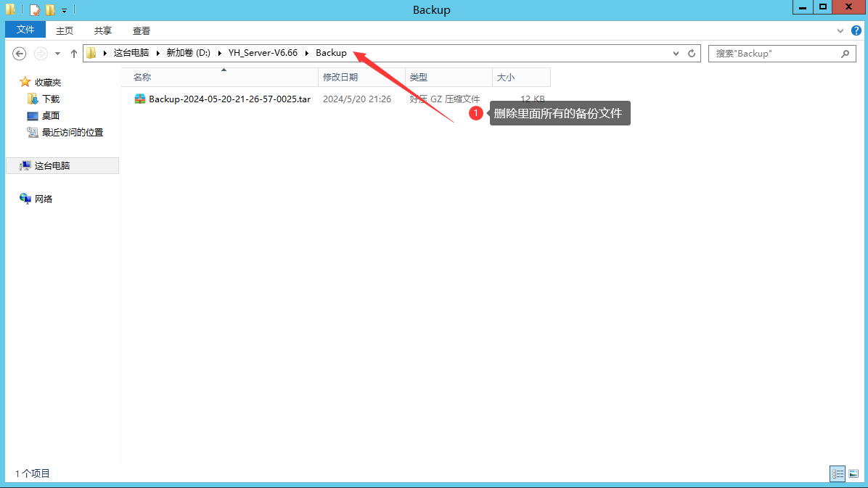The width and height of the screenshot is (868, 488).
Task: Switch to details view layout
Action: click(x=838, y=473)
